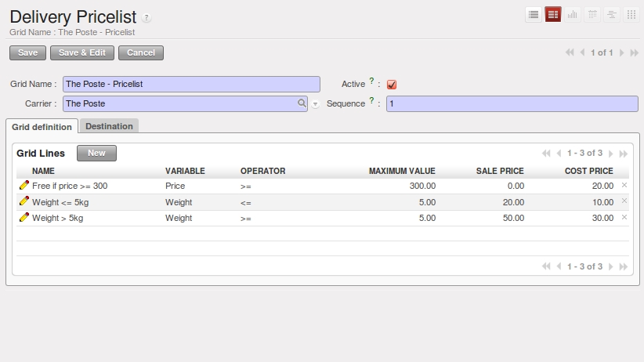Image resolution: width=644 pixels, height=362 pixels.
Task: Sort grid lines by Sale Price column
Action: (500, 171)
